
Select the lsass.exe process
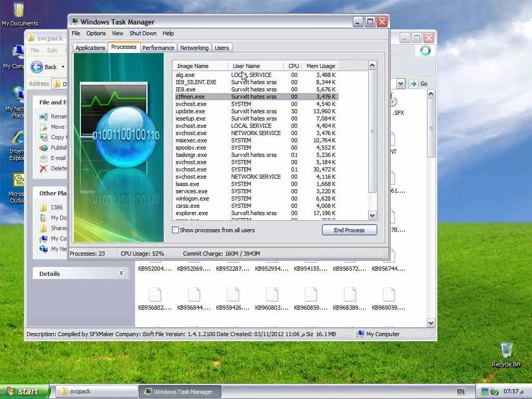point(256,184)
